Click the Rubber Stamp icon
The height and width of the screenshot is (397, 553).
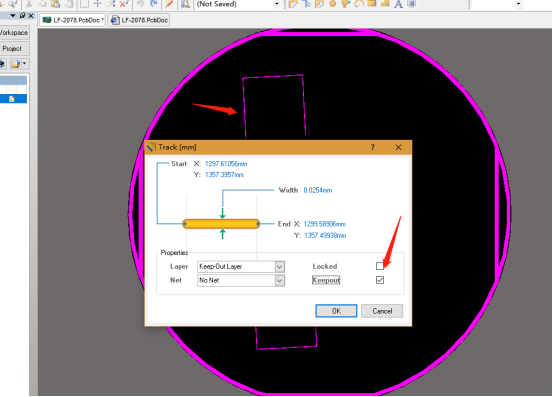69,4
